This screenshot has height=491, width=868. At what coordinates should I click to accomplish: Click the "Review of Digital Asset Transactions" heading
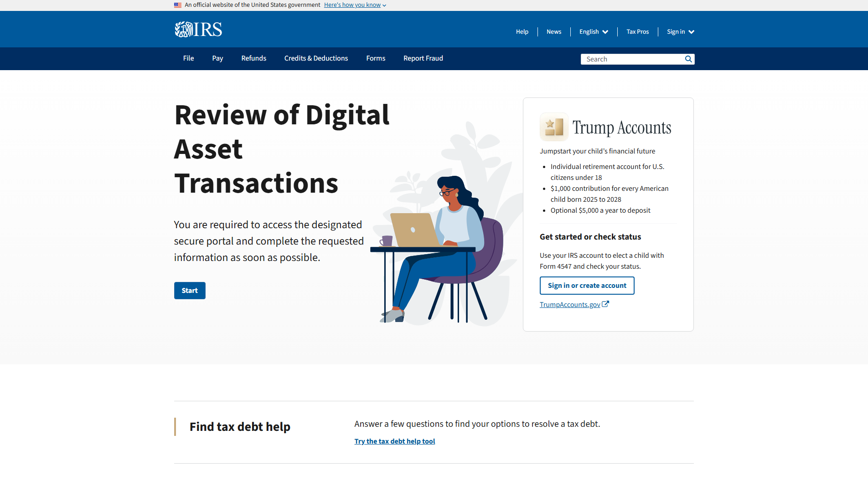[x=282, y=149]
